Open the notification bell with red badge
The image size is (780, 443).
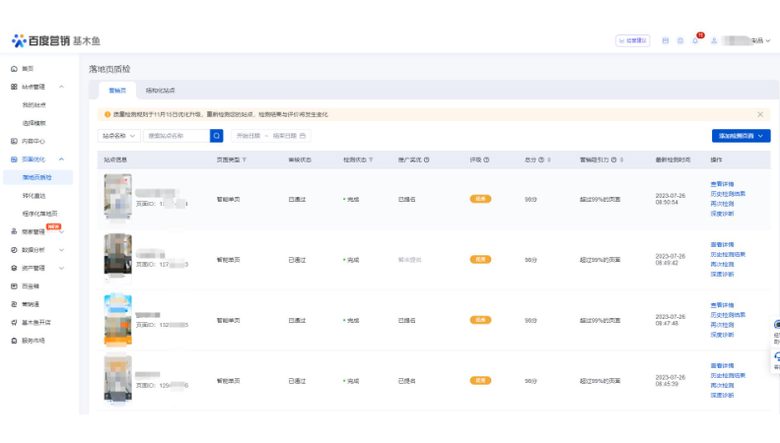pos(695,40)
